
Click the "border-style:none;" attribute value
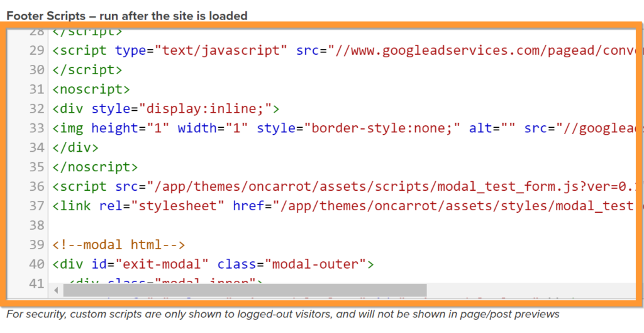click(x=382, y=128)
